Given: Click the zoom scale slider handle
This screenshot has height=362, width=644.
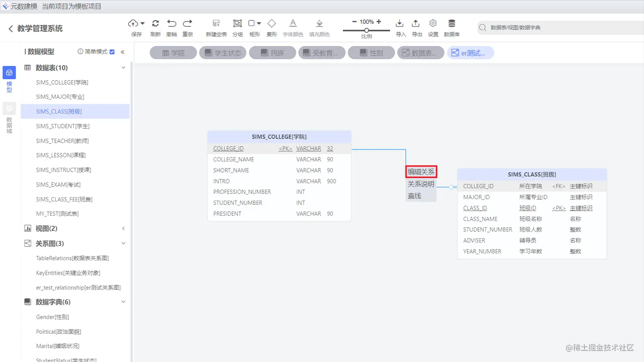Looking at the screenshot, I should pos(366,30).
